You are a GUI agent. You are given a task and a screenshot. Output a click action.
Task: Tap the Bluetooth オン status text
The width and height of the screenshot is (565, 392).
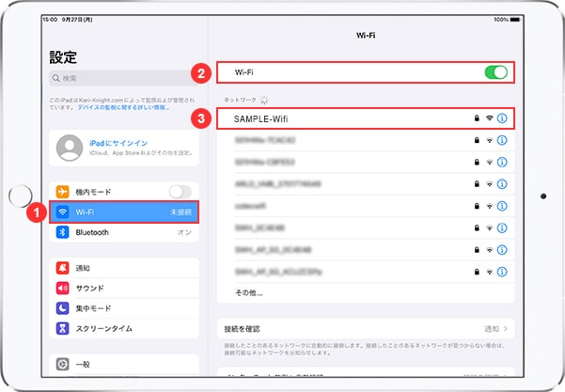point(184,232)
